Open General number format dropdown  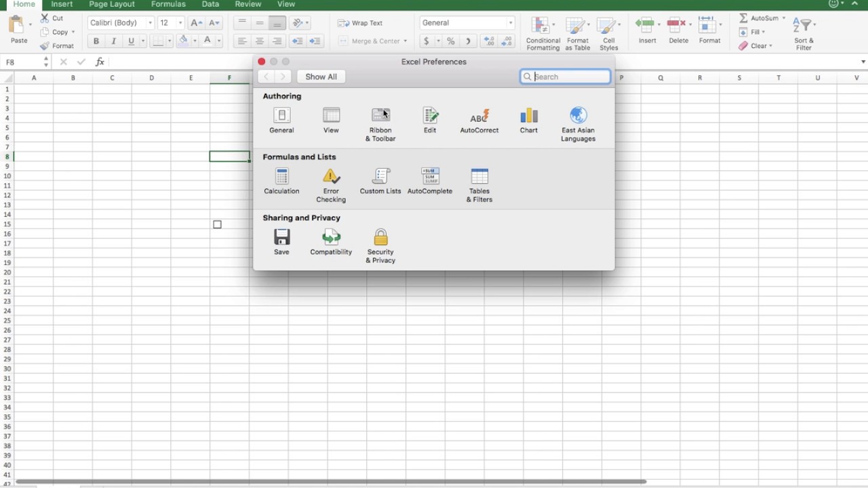point(511,23)
